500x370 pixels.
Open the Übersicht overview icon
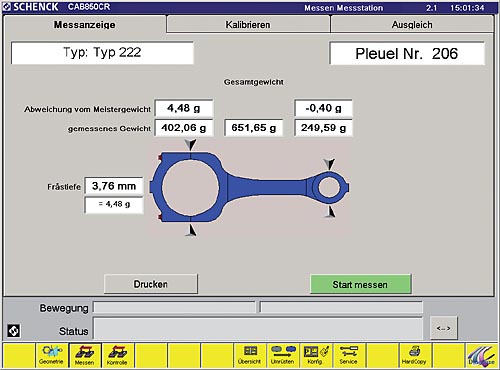250,355
